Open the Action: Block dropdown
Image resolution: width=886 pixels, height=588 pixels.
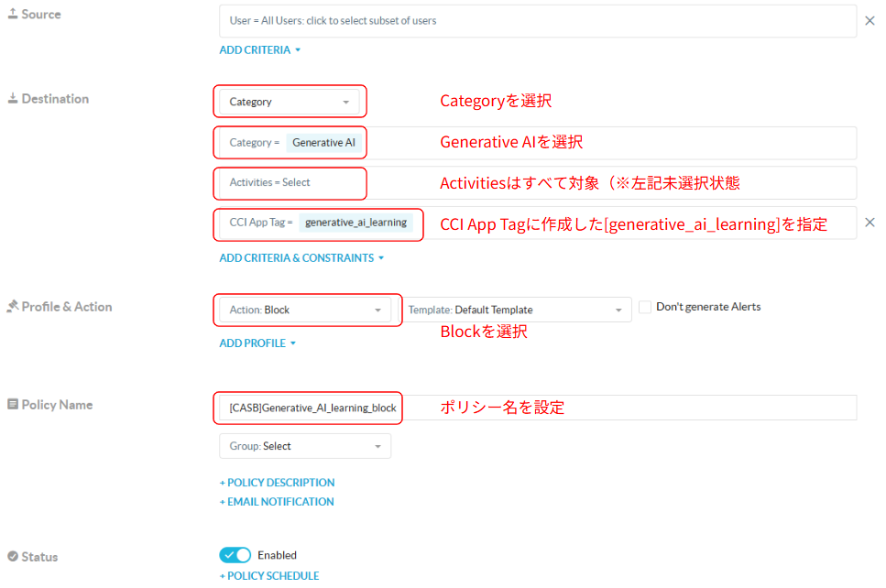pyautogui.click(x=306, y=310)
